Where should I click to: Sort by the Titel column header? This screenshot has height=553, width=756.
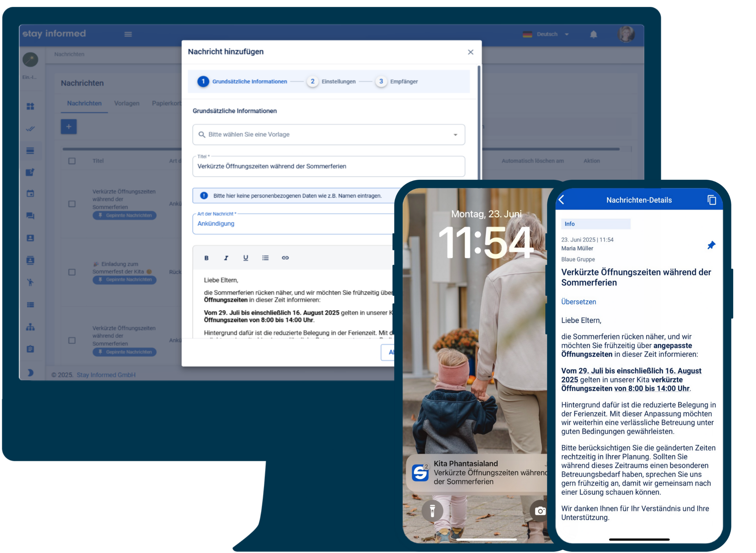click(x=98, y=161)
